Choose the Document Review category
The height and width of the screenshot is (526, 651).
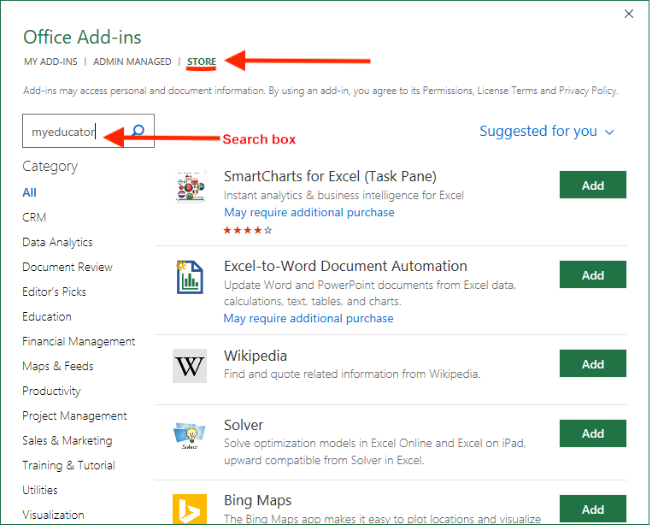tap(67, 267)
